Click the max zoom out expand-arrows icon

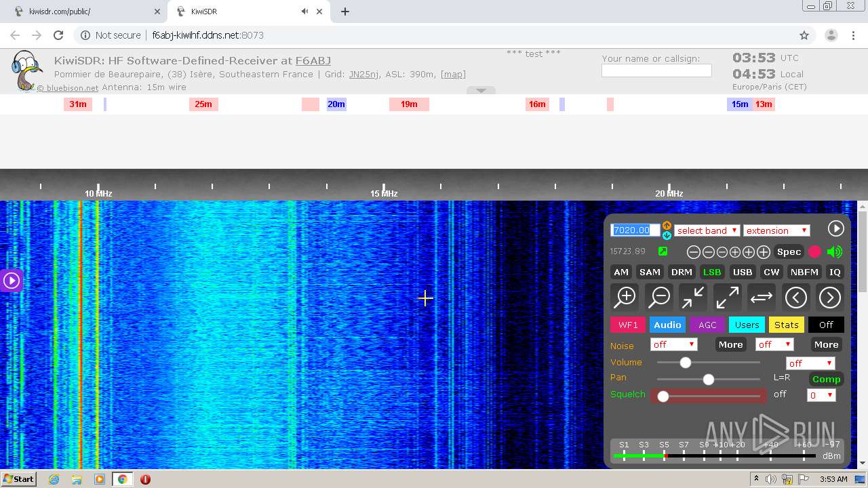pyautogui.click(x=727, y=297)
